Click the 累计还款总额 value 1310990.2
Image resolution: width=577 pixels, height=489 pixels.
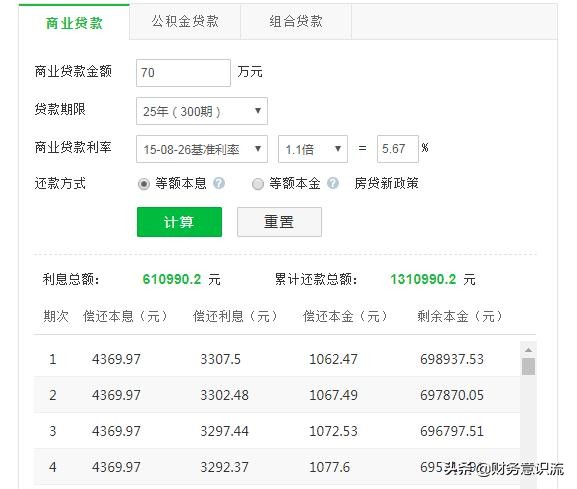[423, 279]
